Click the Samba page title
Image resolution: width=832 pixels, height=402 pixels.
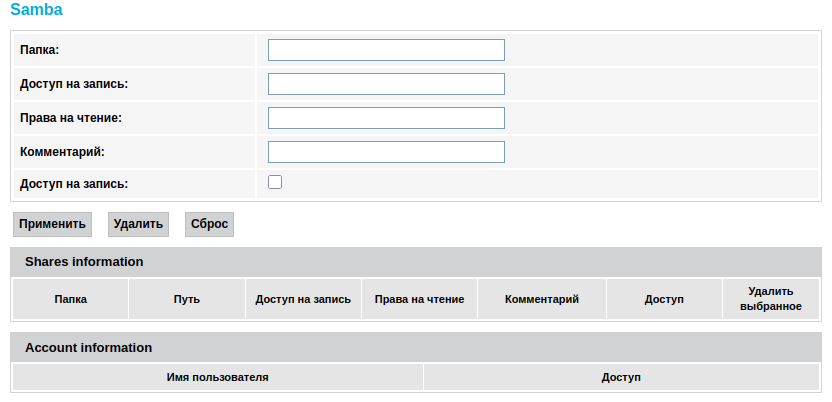pos(36,10)
